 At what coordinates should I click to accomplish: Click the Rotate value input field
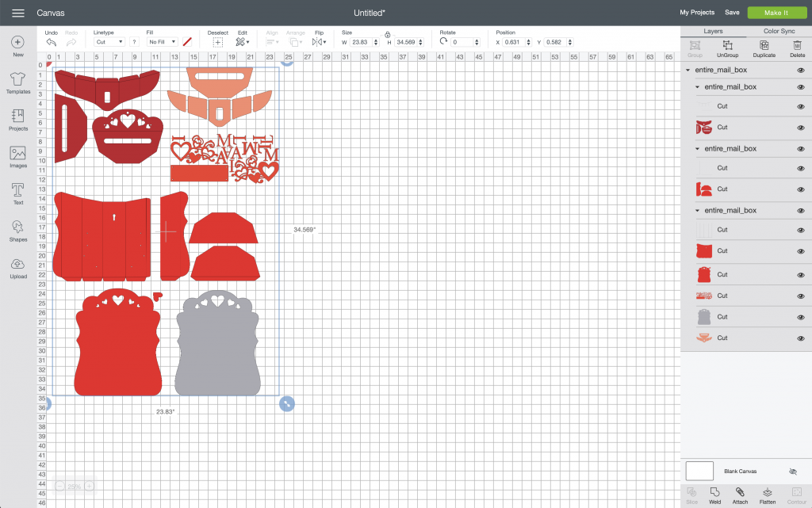click(x=463, y=41)
